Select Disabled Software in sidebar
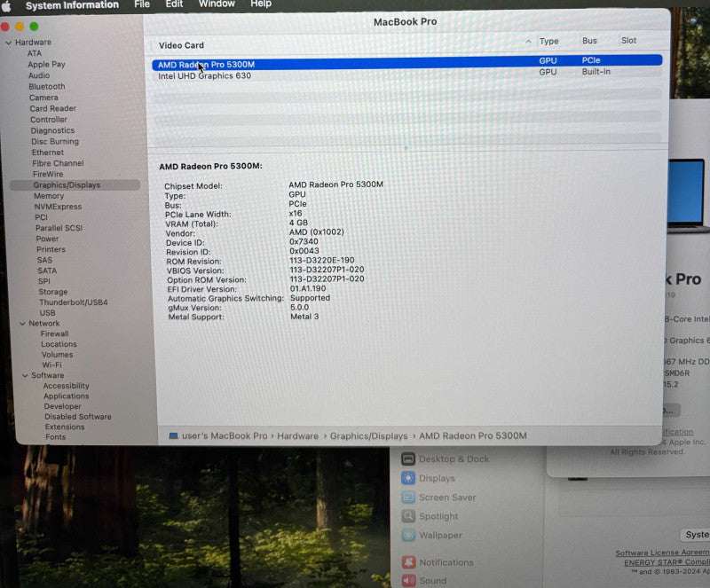This screenshot has width=710, height=588. point(78,417)
